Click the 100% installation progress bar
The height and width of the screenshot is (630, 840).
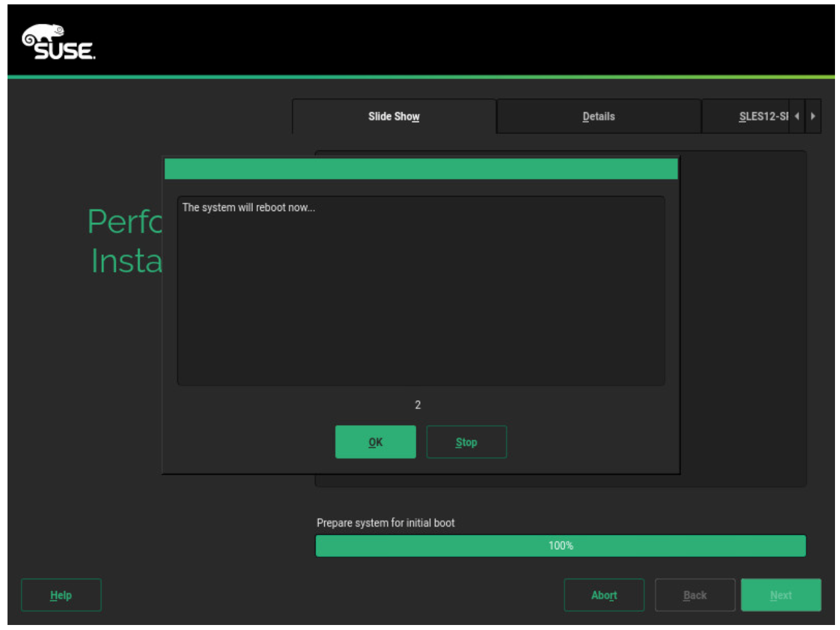point(560,545)
